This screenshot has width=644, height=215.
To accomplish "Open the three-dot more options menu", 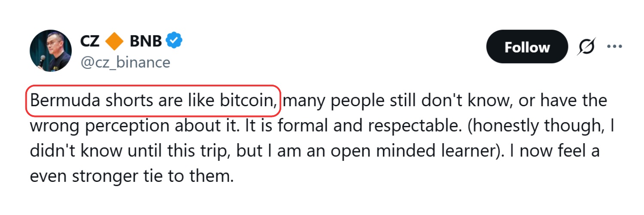I will click(x=614, y=46).
